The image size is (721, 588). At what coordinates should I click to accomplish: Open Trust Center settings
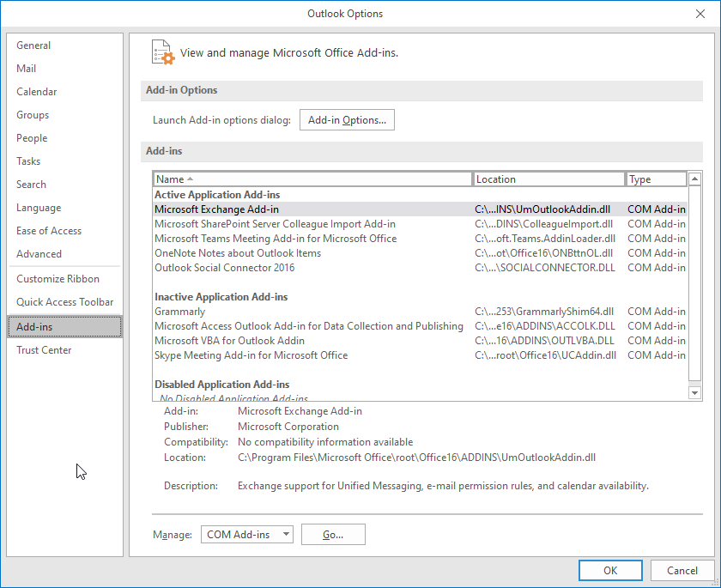tap(65, 350)
